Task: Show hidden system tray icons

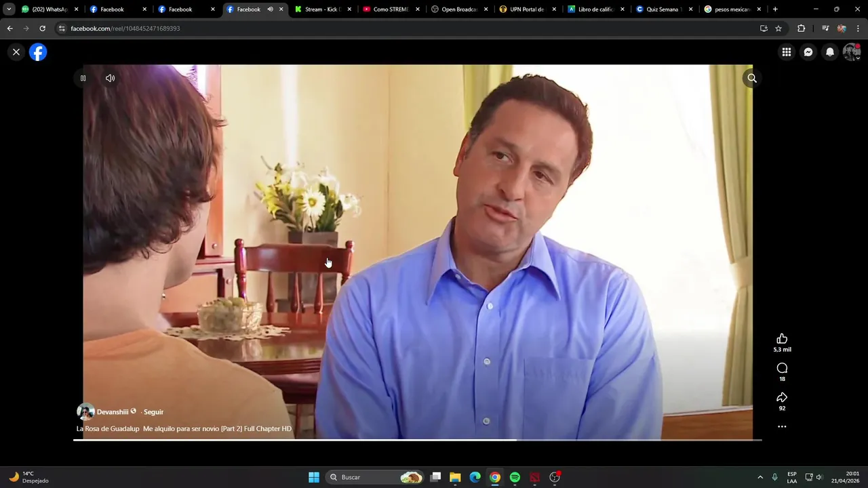Action: tap(760, 477)
